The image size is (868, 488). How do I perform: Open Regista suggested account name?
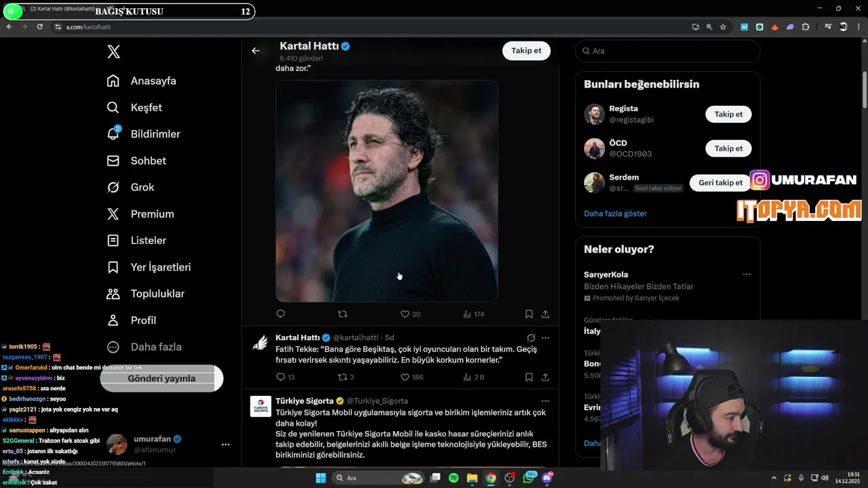623,108
